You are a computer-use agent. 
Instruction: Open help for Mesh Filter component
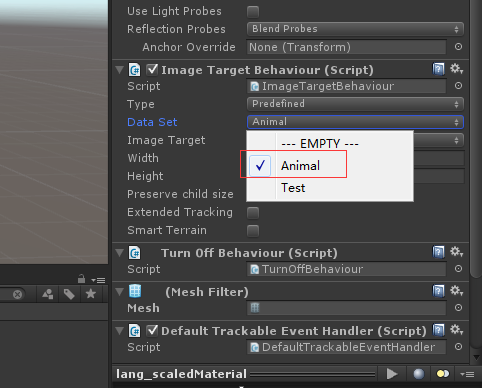(x=438, y=291)
